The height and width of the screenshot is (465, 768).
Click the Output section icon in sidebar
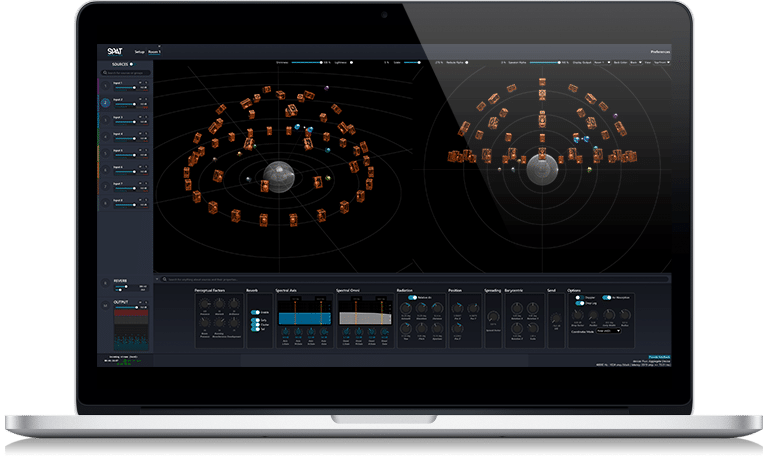click(107, 304)
